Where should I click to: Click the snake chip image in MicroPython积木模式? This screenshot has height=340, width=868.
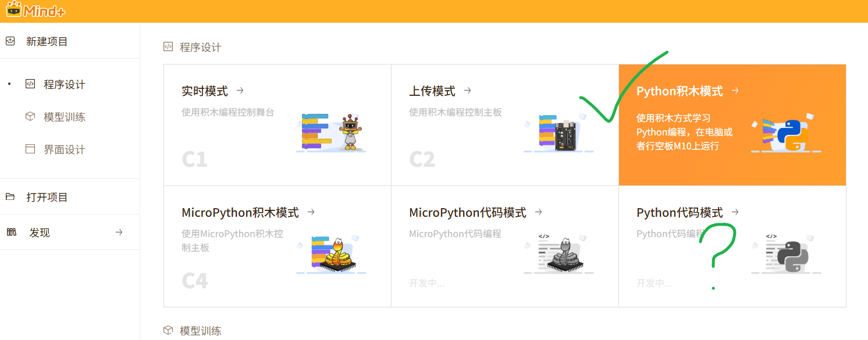[x=336, y=255]
